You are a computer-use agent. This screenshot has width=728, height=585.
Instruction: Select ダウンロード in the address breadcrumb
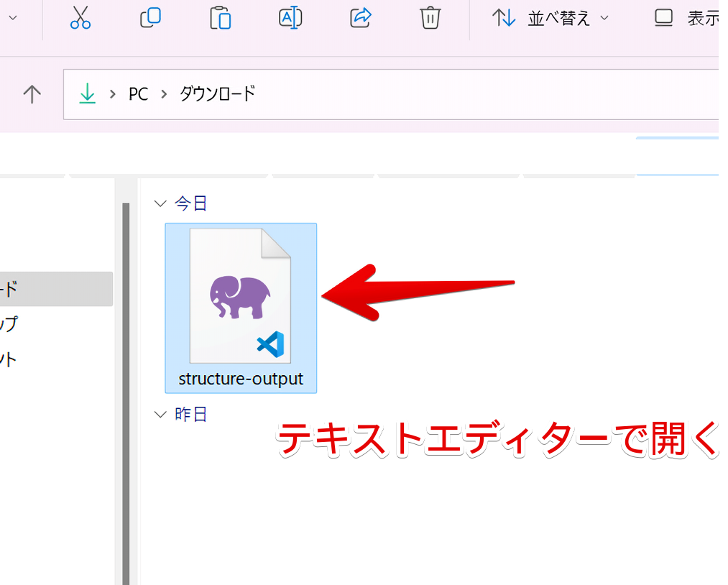(217, 93)
